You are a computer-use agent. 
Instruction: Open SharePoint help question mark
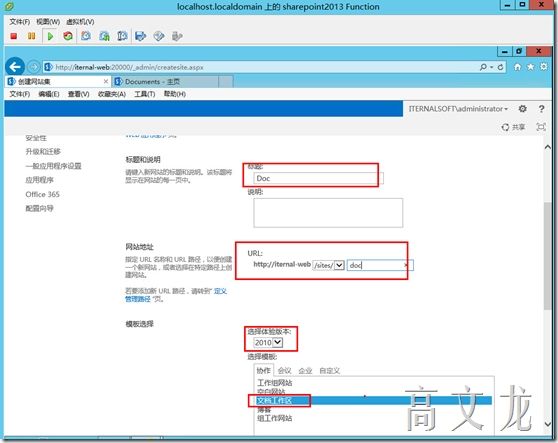541,109
